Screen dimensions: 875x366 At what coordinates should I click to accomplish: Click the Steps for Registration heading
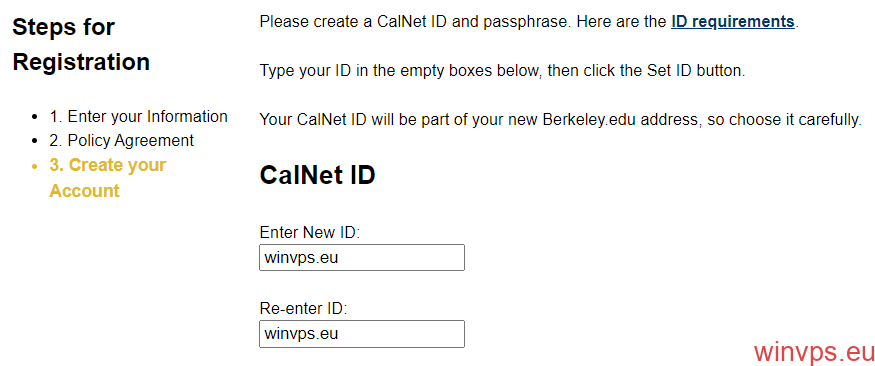point(81,44)
